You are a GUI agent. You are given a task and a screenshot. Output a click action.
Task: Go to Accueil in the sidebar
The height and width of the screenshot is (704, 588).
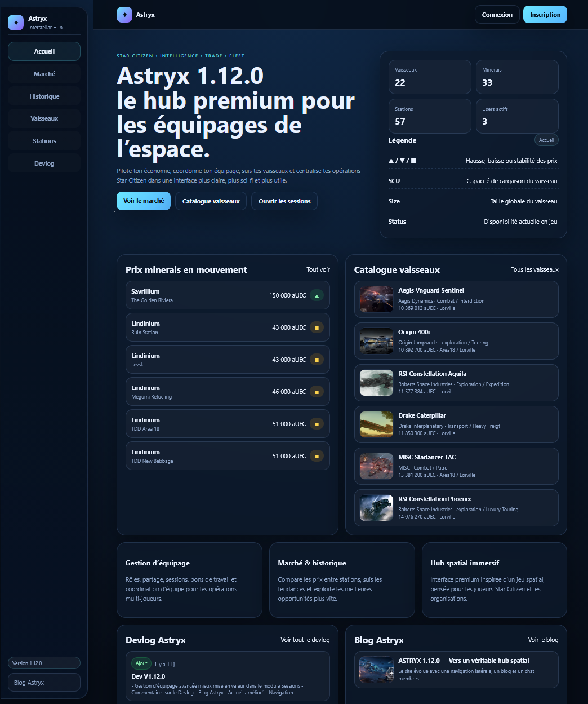44,51
